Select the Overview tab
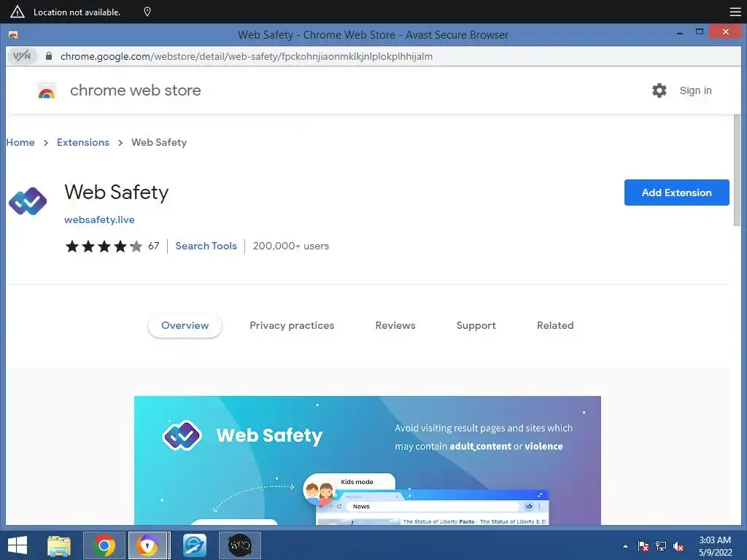 click(x=185, y=326)
